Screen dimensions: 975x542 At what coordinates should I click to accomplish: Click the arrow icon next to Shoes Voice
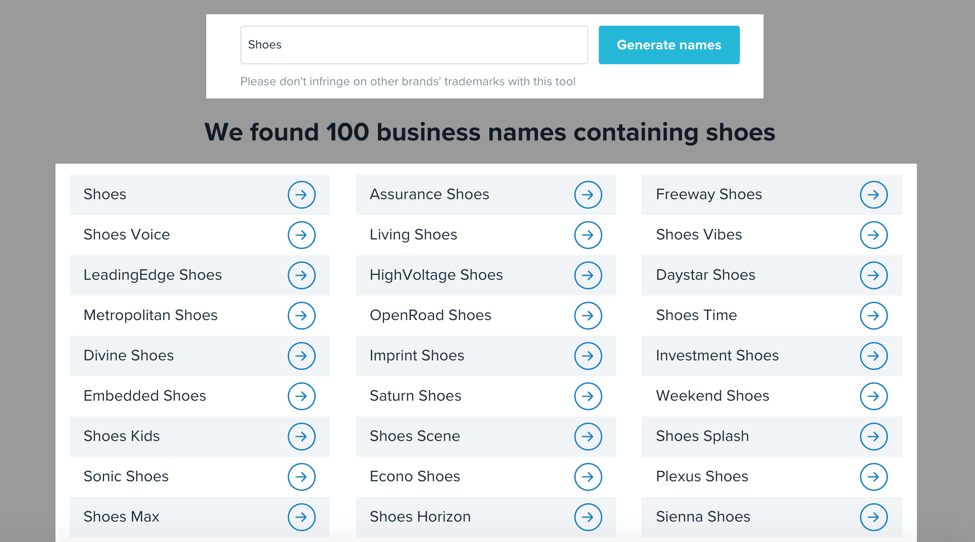tap(302, 235)
